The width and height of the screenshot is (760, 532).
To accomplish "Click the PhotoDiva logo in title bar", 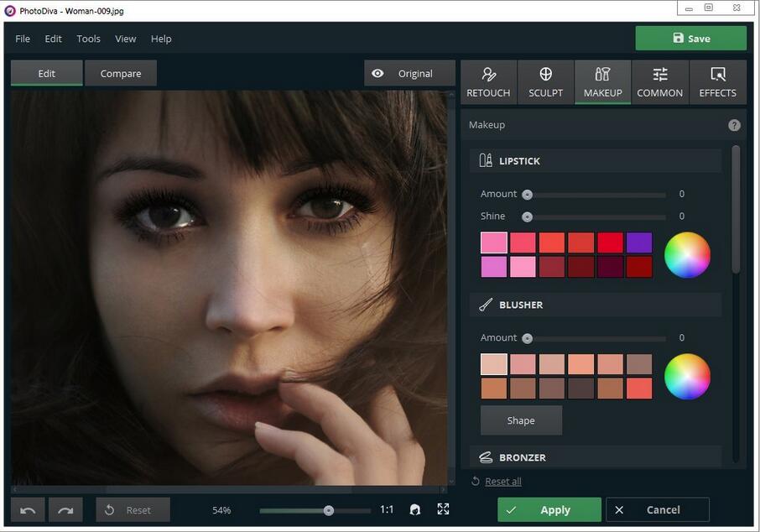I will 10,11.
